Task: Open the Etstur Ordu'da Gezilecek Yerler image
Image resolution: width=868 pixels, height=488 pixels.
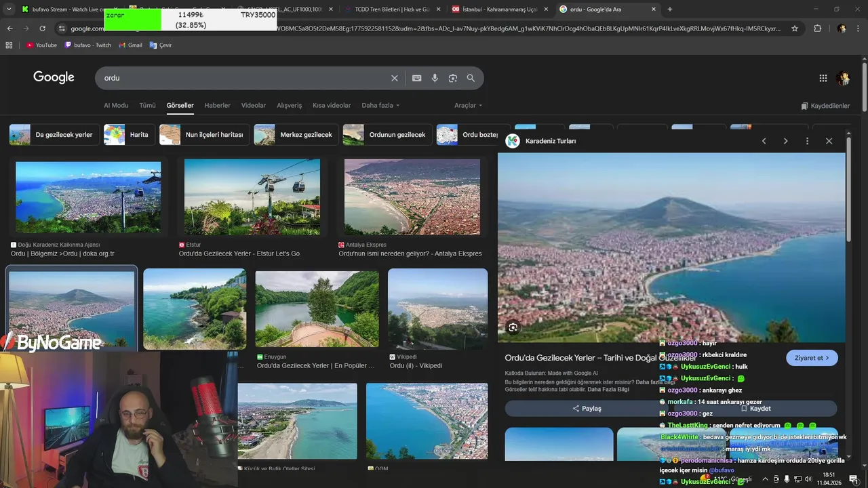Action: point(252,197)
